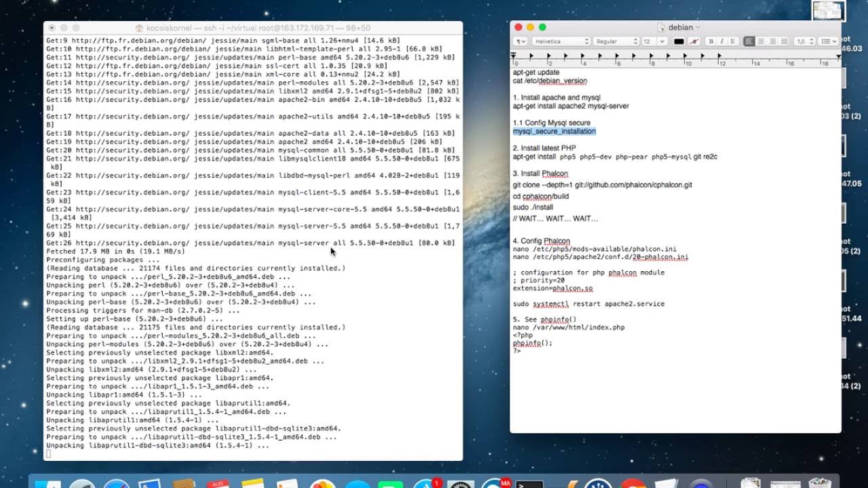Viewport: 868px width, 488px height.
Task: Click the debian document proxy icon
Action: (662, 28)
